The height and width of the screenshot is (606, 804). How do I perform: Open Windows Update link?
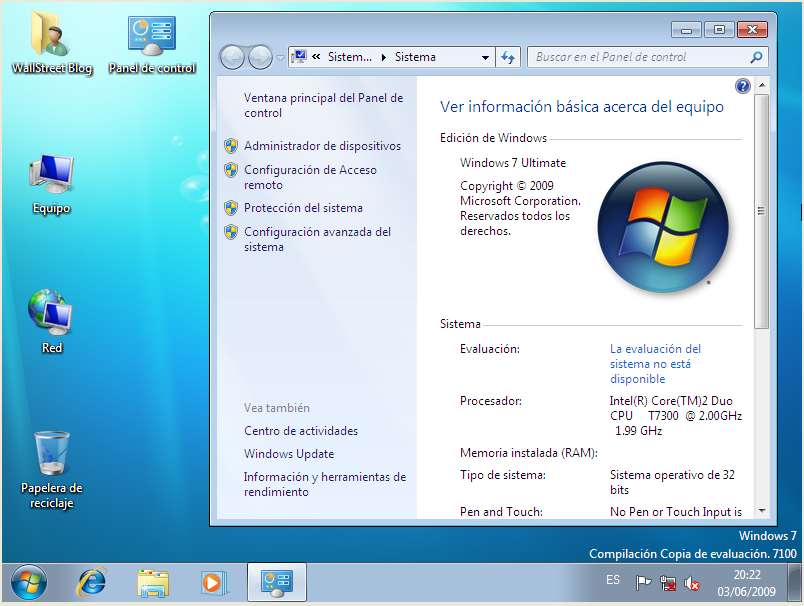click(289, 454)
